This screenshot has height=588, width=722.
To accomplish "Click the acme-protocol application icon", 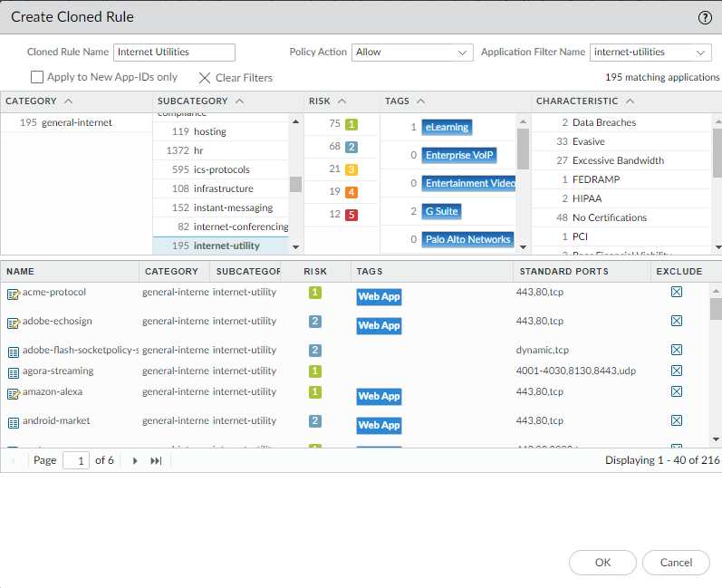I will pyautogui.click(x=14, y=294).
